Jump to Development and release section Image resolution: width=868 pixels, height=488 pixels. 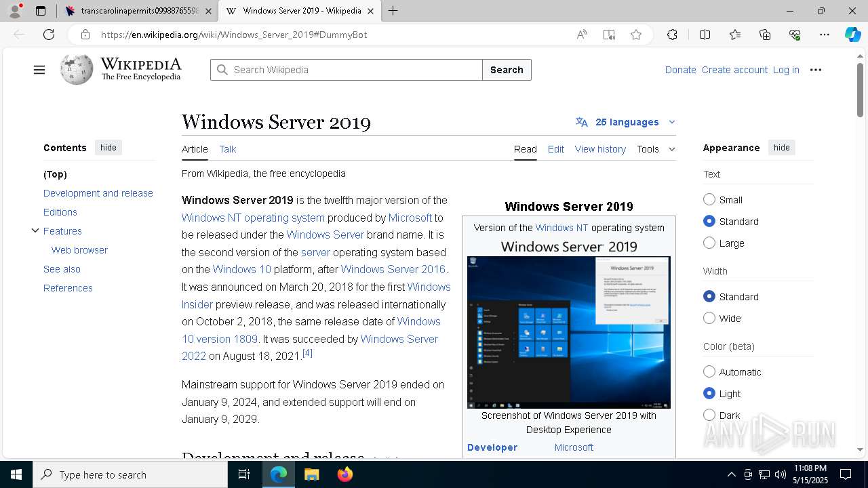pyautogui.click(x=98, y=193)
